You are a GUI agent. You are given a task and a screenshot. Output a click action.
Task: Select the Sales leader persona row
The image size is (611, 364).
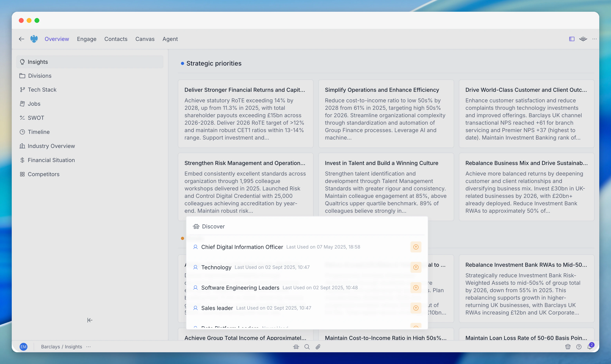[307, 308]
